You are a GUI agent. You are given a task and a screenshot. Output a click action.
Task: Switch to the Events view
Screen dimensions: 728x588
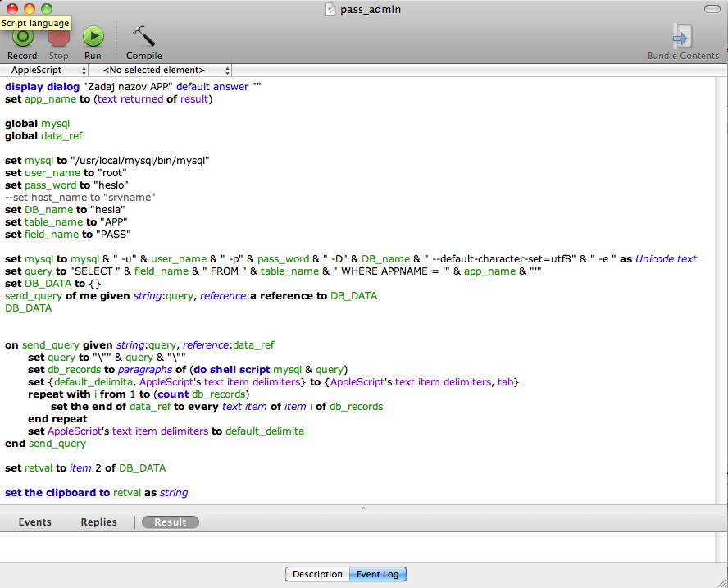(x=35, y=522)
